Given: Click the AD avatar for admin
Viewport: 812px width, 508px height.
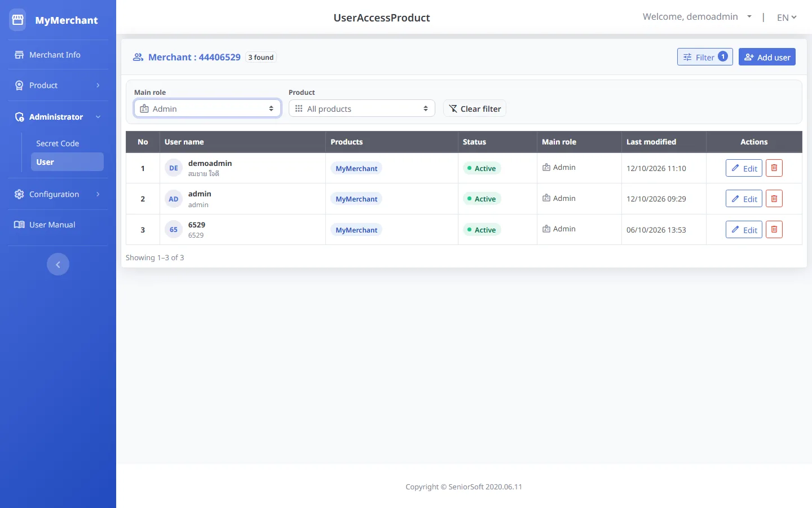Looking at the screenshot, I should tap(174, 199).
